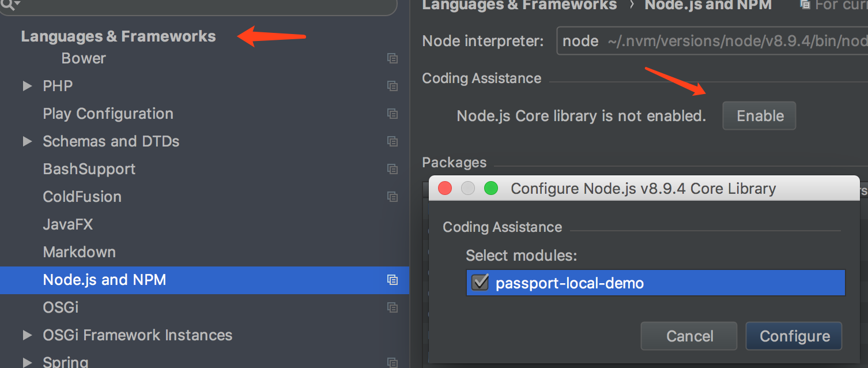The width and height of the screenshot is (868, 368).
Task: Click Configure in the Core Library dialog
Action: [x=794, y=336]
